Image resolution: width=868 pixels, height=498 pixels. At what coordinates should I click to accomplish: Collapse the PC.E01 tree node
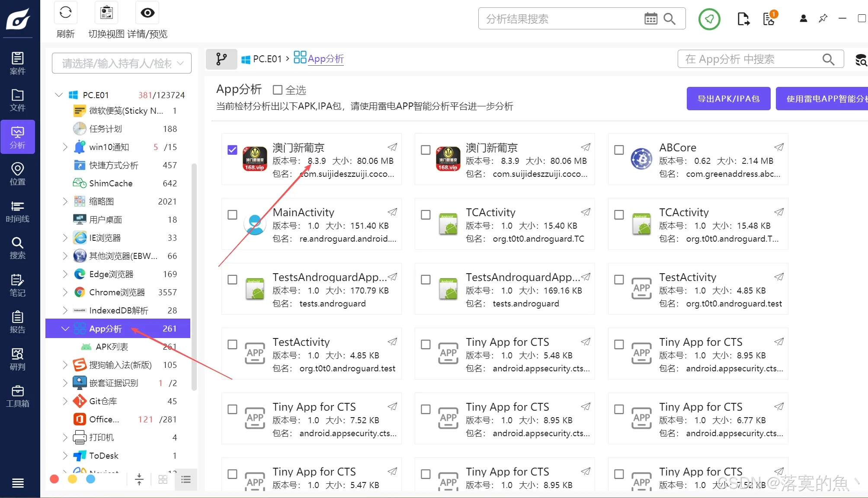click(59, 95)
